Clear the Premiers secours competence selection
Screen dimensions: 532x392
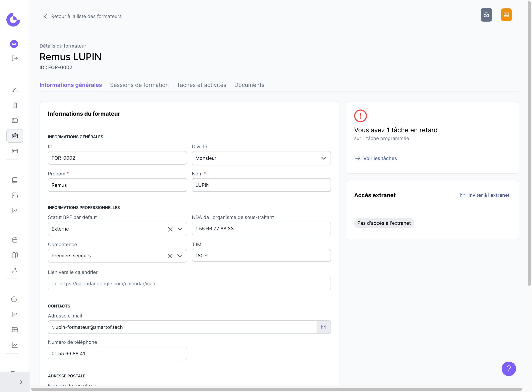(170, 256)
